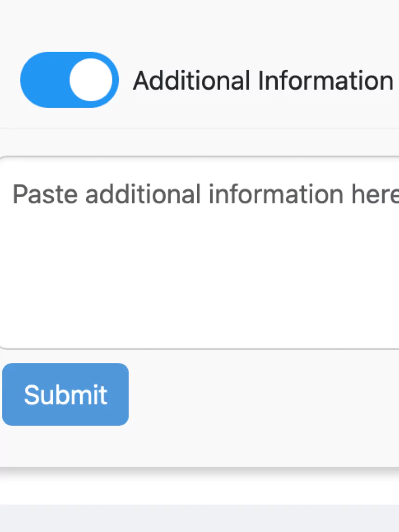Image resolution: width=399 pixels, height=532 pixels.
Task: Click the white knob of the toggle
Action: click(x=91, y=80)
